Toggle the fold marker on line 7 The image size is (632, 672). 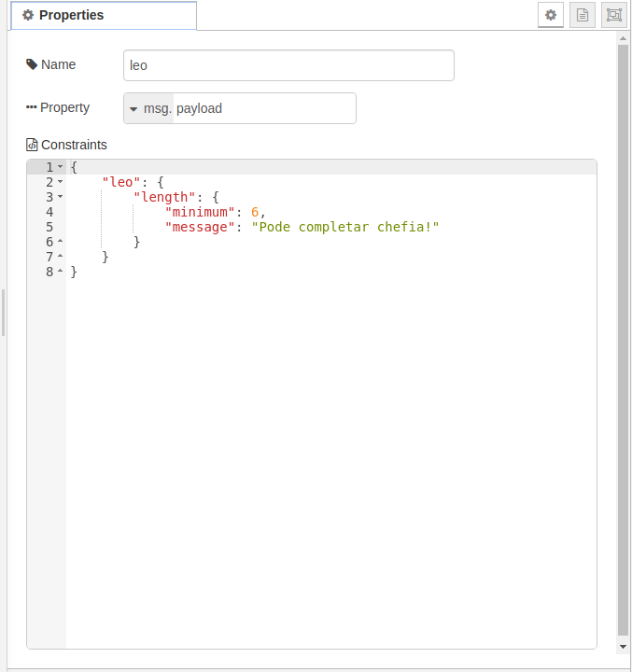pos(60,257)
